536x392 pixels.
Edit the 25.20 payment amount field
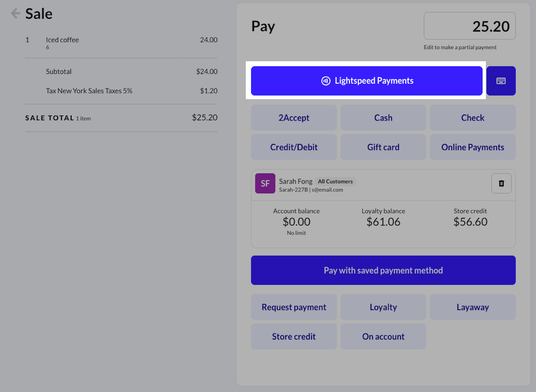click(x=469, y=26)
